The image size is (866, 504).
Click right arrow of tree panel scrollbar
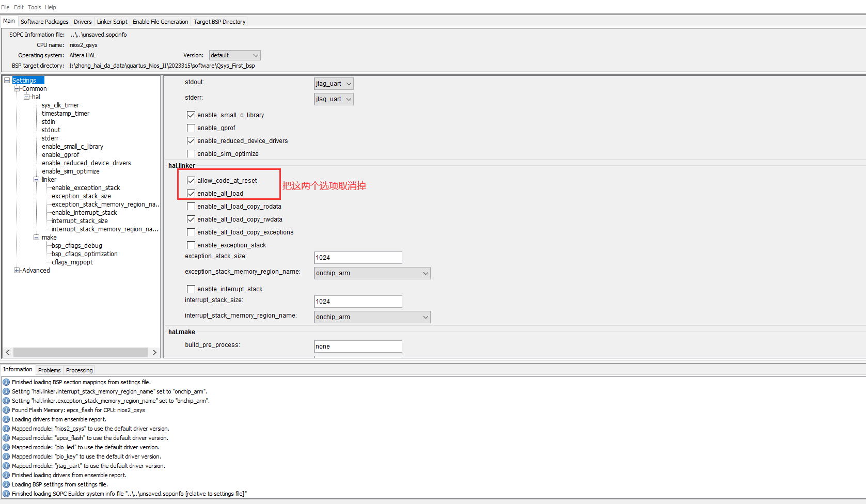pyautogui.click(x=154, y=352)
